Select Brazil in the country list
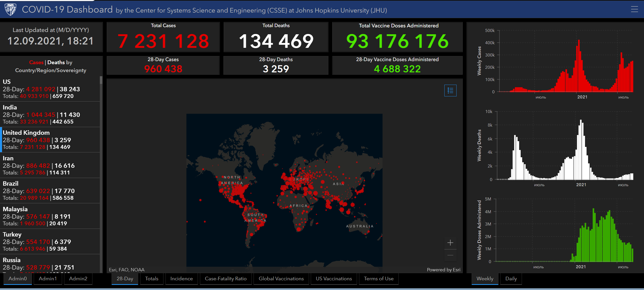The width and height of the screenshot is (644, 290). tap(50, 191)
